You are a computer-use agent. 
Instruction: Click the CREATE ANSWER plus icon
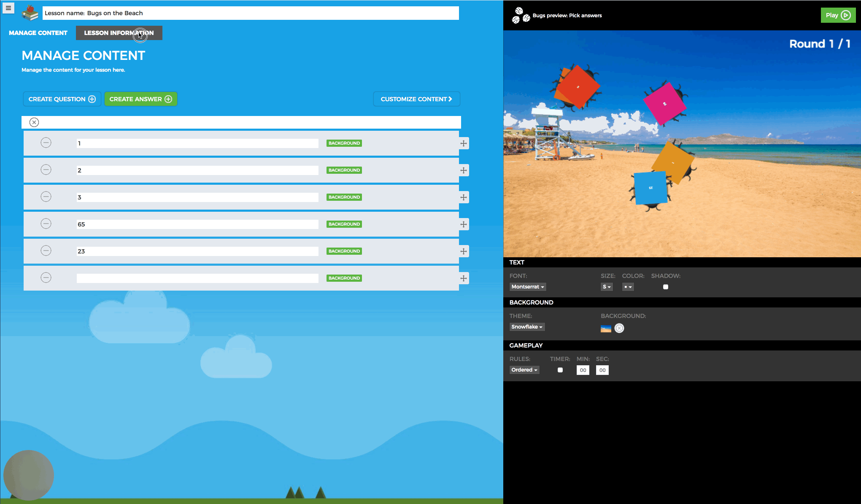169,100
